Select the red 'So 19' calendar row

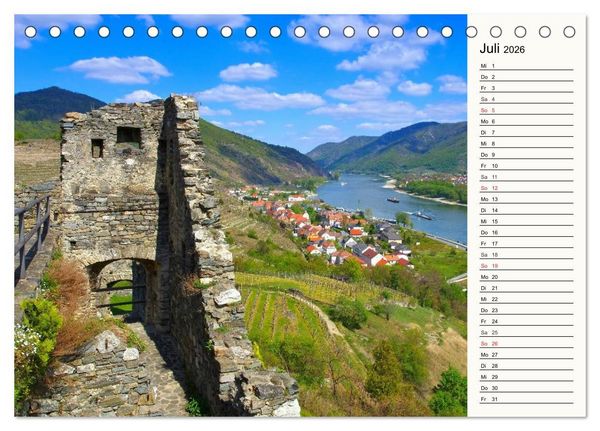tap(527, 266)
